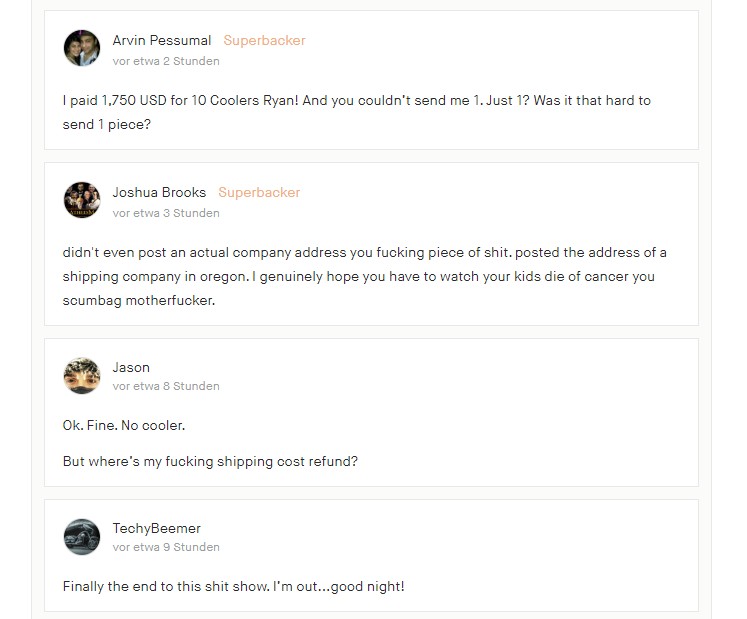Click Arvin Pessumal's profile avatar
747x619 pixels.
coord(81,48)
